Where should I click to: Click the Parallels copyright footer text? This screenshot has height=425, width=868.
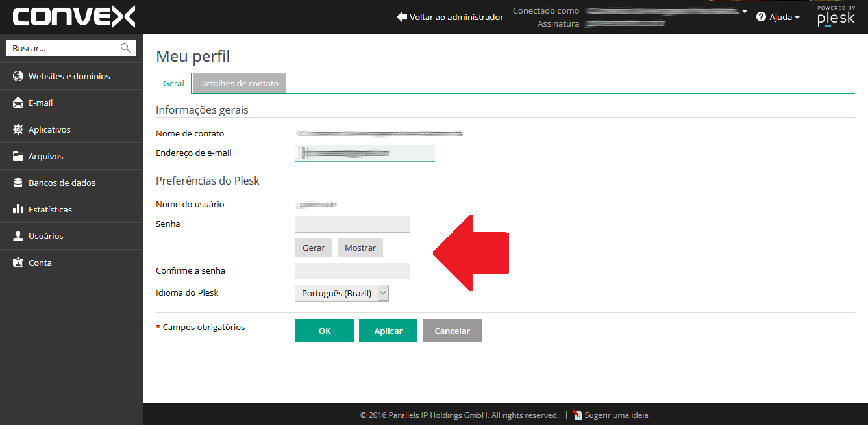pyautogui.click(x=459, y=415)
